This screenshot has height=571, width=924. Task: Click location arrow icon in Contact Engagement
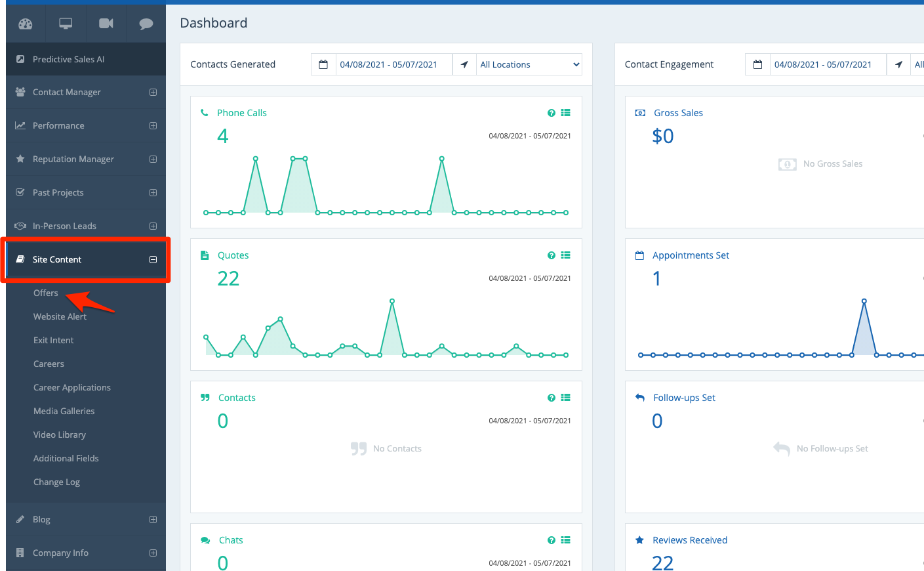898,64
